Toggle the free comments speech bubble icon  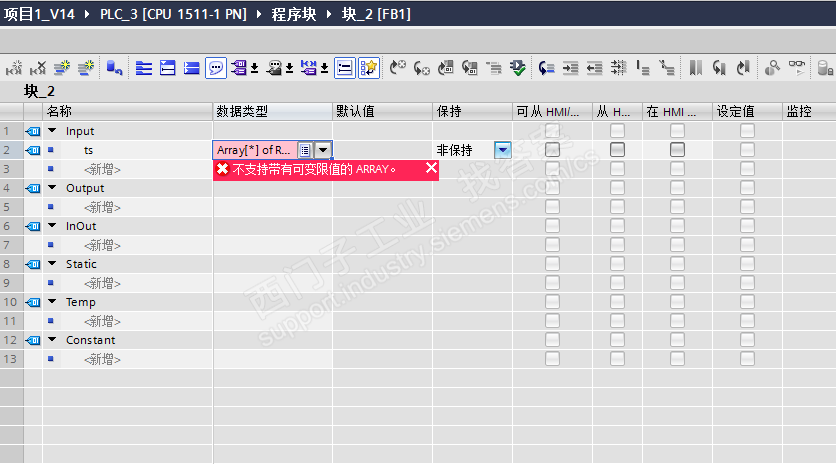216,68
